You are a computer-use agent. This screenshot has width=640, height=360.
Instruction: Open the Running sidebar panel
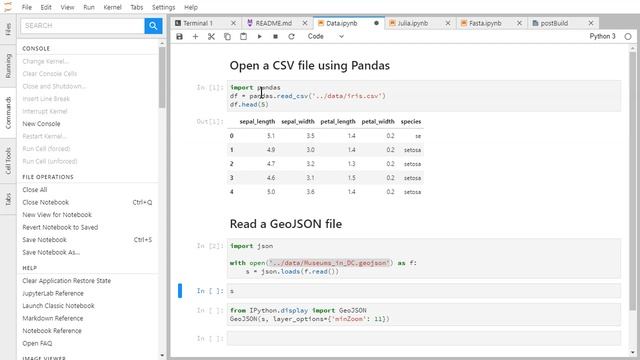[x=8, y=66]
